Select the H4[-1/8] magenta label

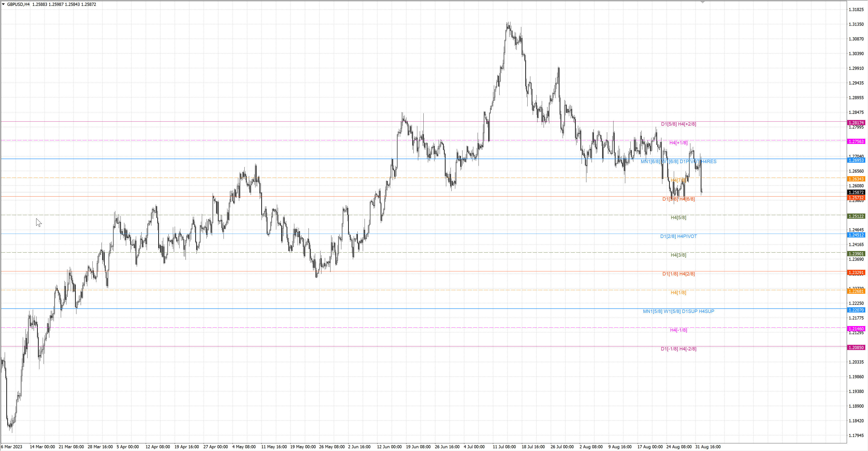click(678, 330)
